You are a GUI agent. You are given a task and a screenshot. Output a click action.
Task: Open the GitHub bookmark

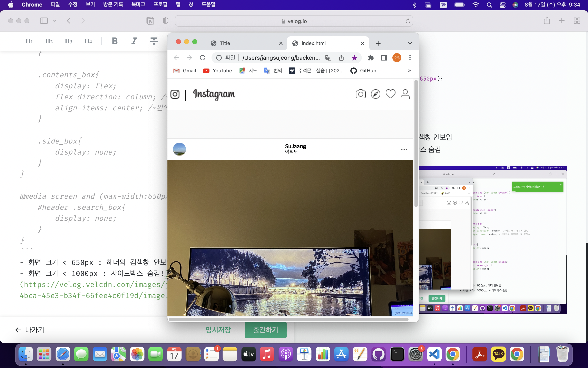pos(363,71)
